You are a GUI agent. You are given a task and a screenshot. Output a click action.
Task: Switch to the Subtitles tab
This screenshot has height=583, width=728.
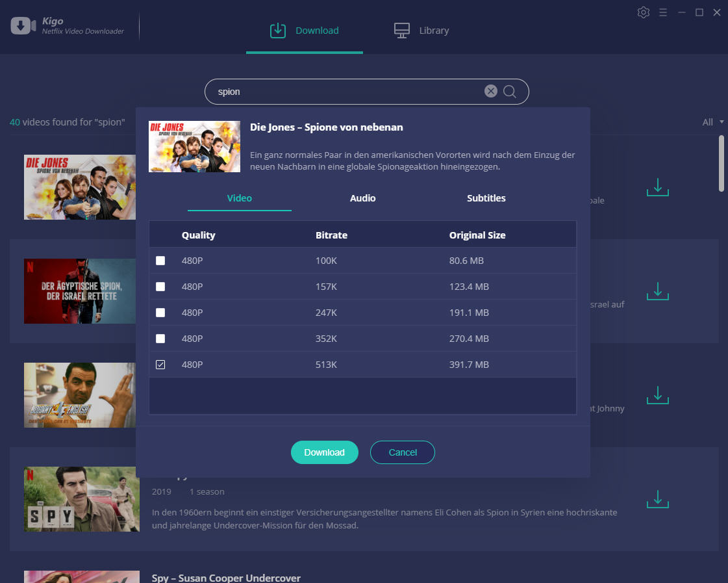point(486,198)
